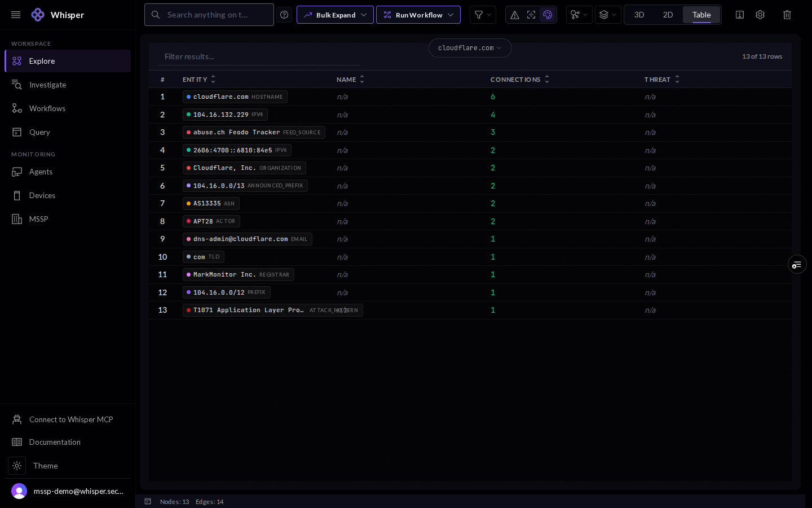Click the Devices sidebar icon
Screen dimensions: 812x508
tap(17, 195)
